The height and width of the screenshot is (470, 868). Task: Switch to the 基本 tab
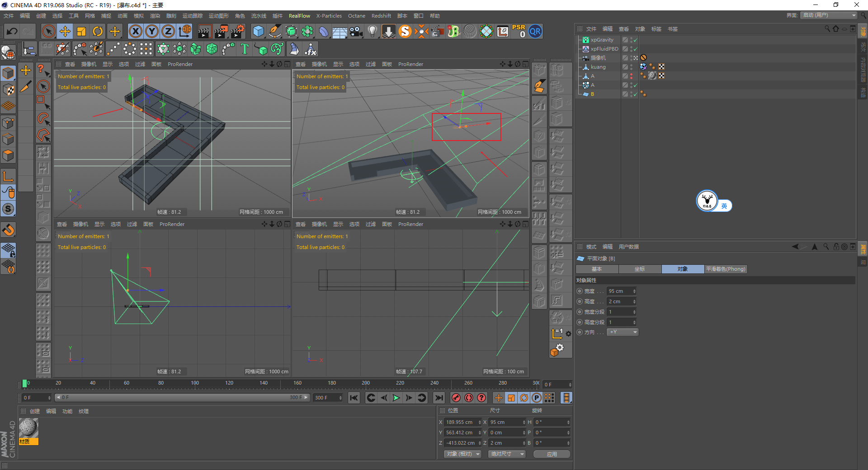pyautogui.click(x=597, y=269)
